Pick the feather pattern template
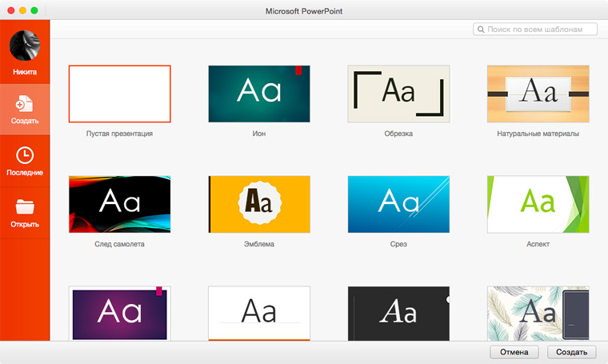 (538, 313)
